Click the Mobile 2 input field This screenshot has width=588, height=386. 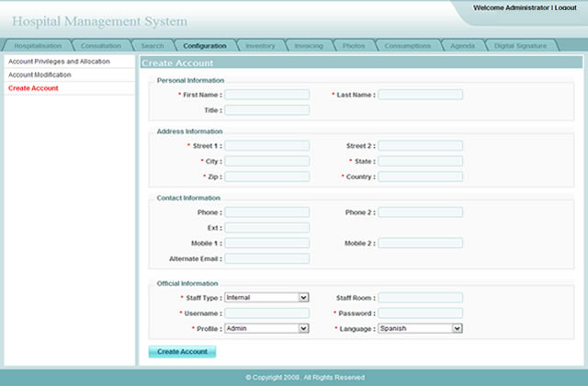(x=420, y=244)
